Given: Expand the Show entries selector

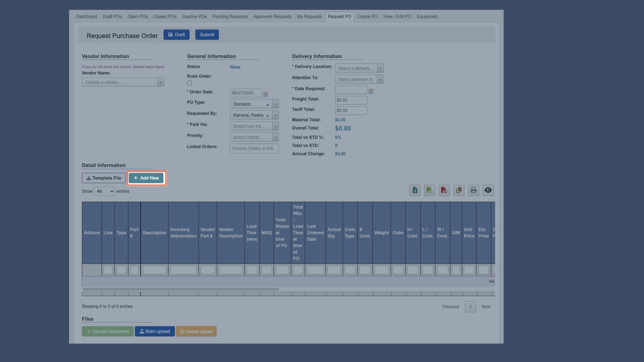Looking at the screenshot, I should click(x=104, y=191).
